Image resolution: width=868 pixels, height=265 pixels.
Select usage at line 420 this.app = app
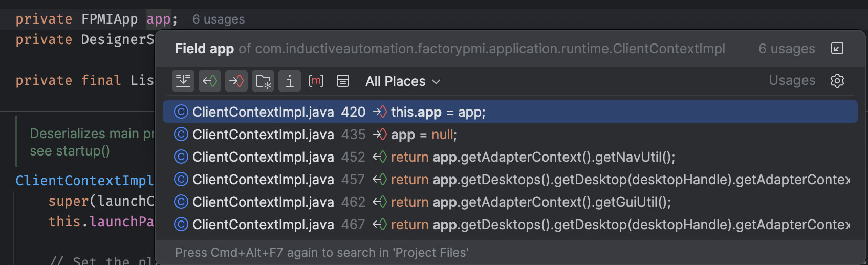[x=438, y=112]
